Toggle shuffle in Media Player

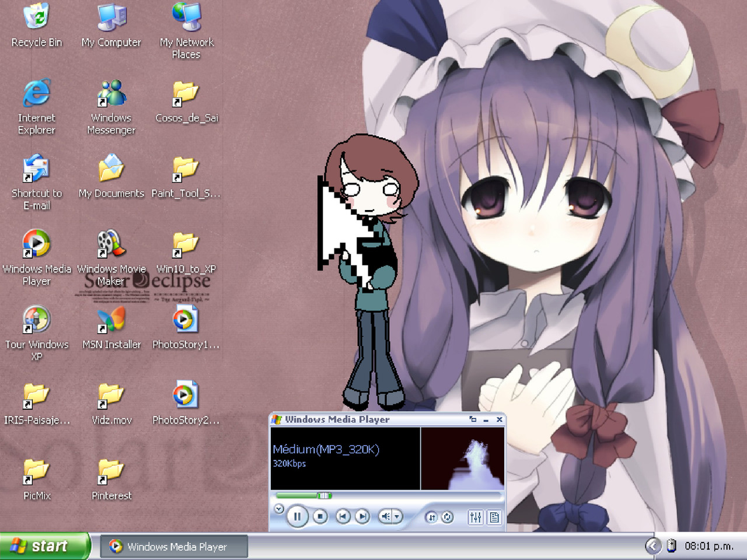431,517
